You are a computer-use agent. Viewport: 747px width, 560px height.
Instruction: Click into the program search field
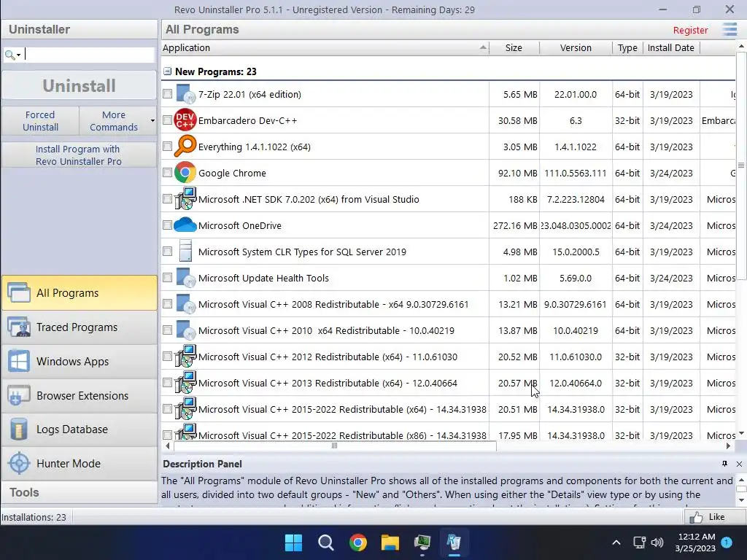(90, 55)
